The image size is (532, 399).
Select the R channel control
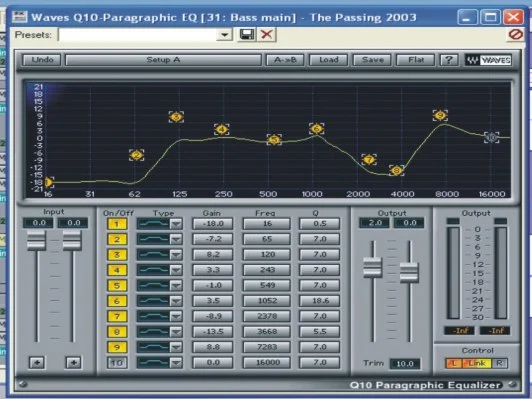499,363
